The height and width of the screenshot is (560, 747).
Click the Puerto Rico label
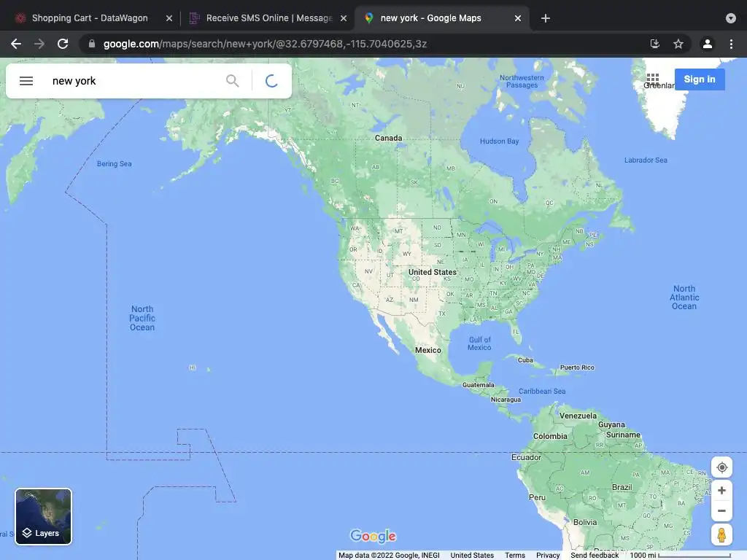coord(577,367)
